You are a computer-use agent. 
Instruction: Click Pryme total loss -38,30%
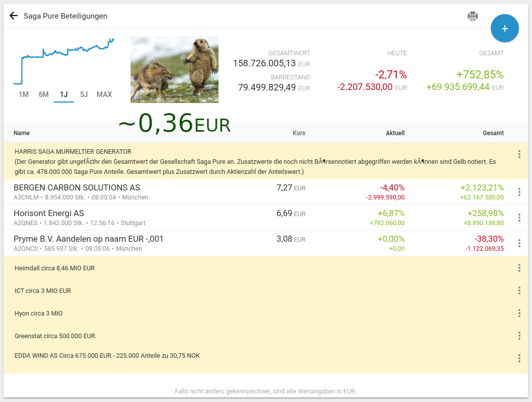coord(489,239)
